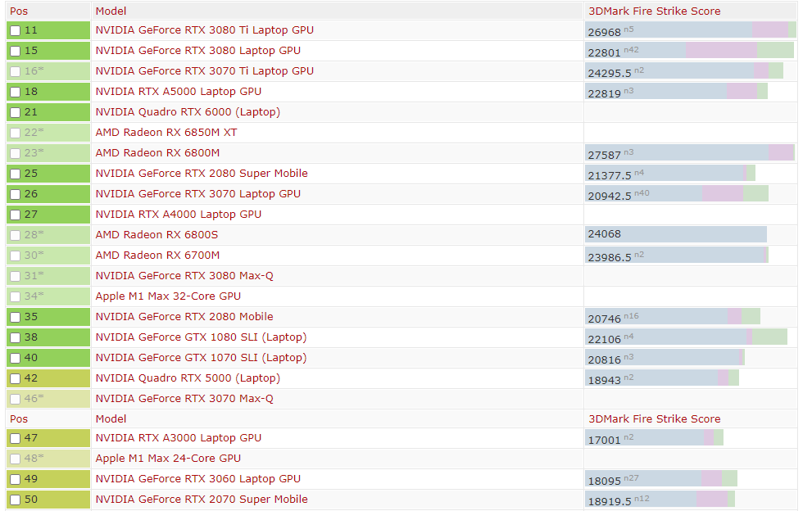812x511 pixels.
Task: Sort by the top Model column header
Action: pyautogui.click(x=111, y=11)
